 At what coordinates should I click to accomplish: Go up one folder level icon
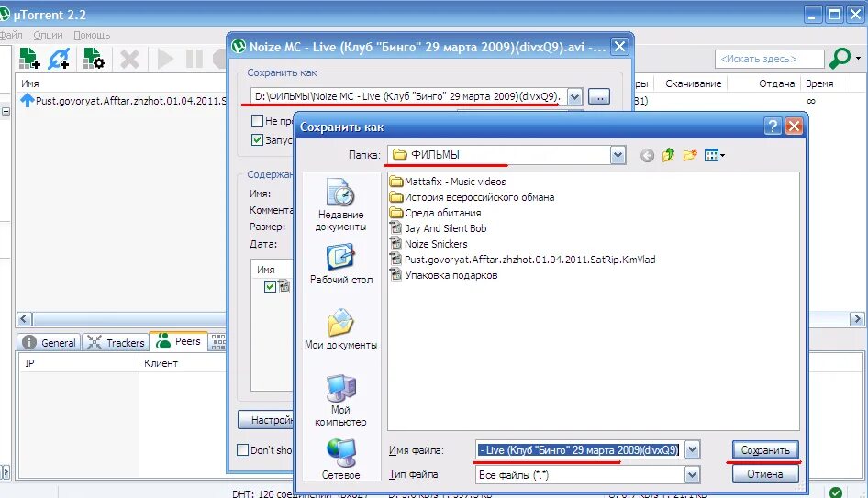coord(669,155)
